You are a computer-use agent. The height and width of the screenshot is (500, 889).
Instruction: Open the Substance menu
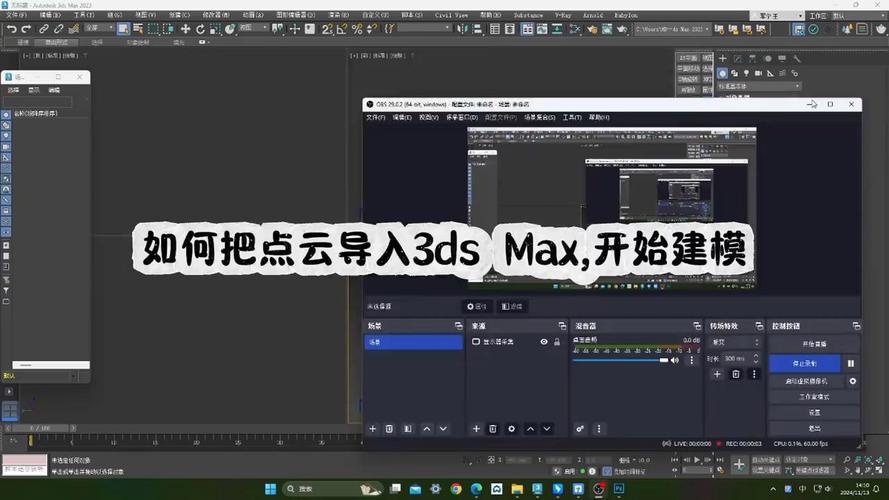click(x=528, y=15)
